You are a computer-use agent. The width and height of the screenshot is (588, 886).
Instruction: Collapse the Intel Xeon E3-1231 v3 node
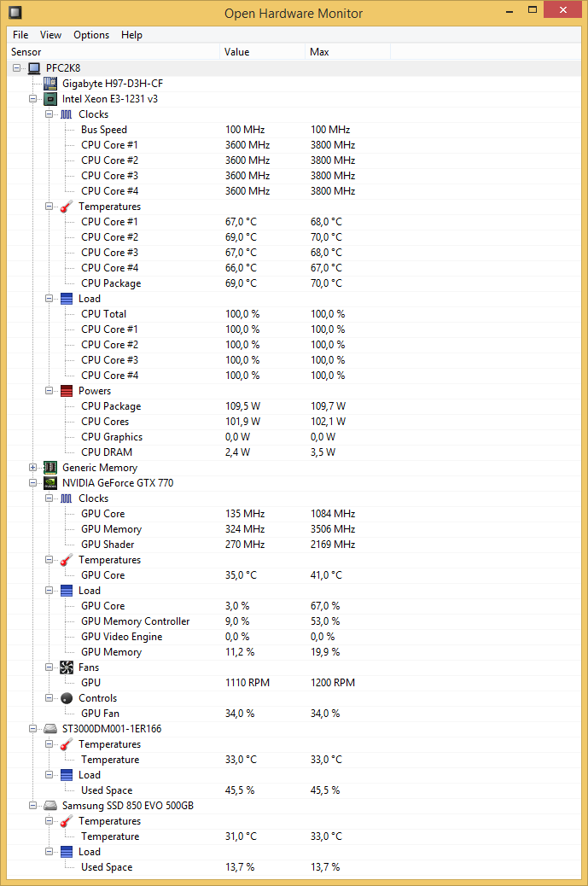click(x=32, y=99)
